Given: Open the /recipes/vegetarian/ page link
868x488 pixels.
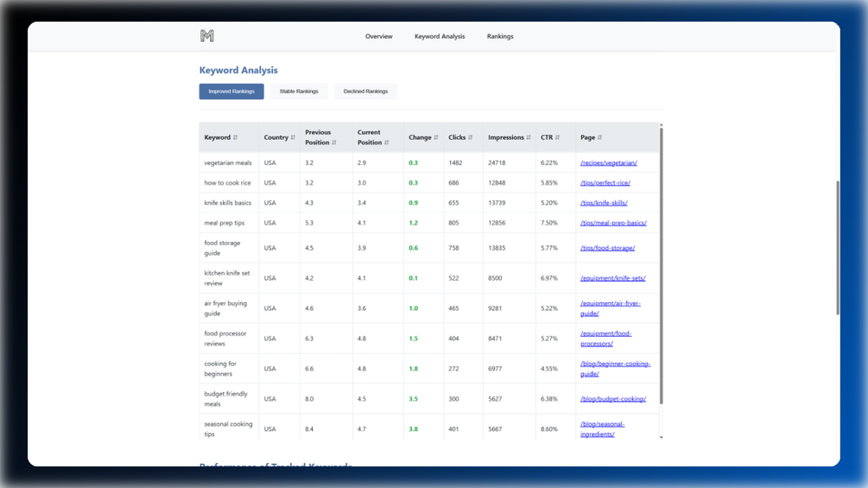Looking at the screenshot, I should (x=608, y=162).
